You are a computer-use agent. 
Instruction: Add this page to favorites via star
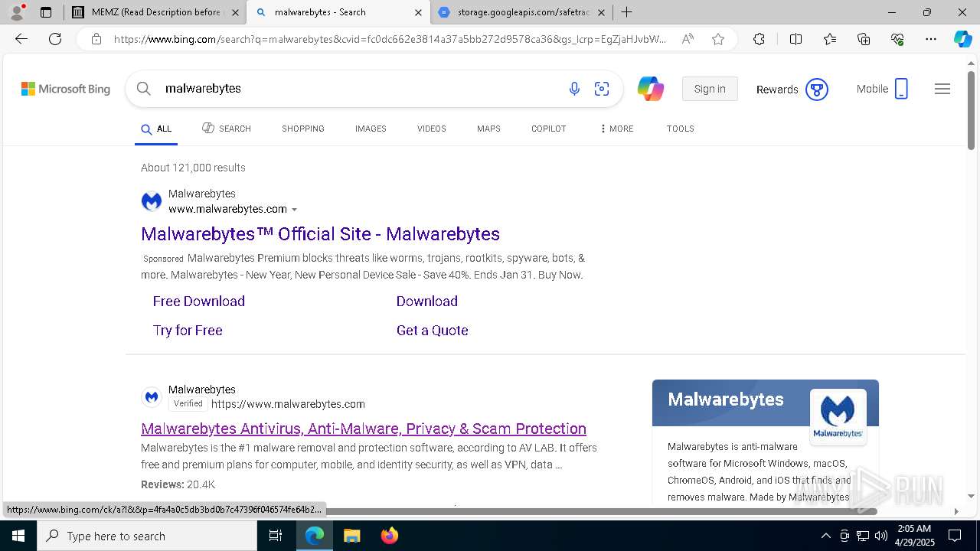coord(718,39)
